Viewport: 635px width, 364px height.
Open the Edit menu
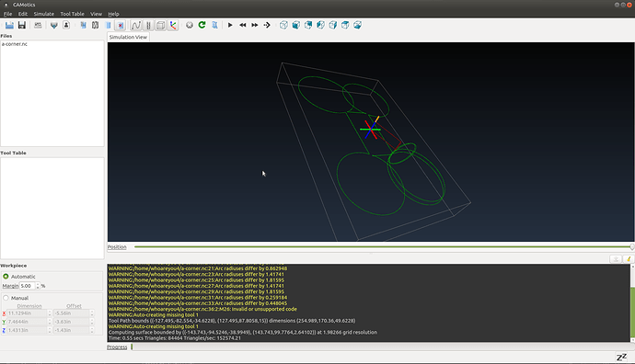pos(23,14)
